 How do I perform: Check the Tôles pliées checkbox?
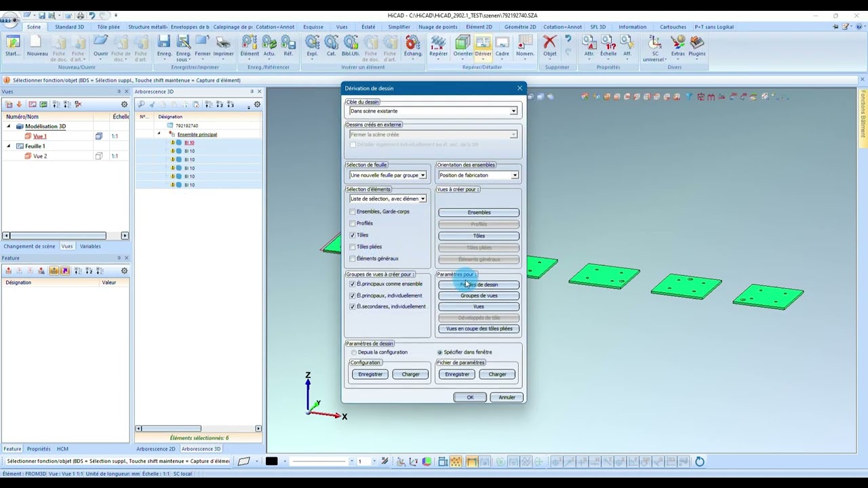[x=353, y=247]
